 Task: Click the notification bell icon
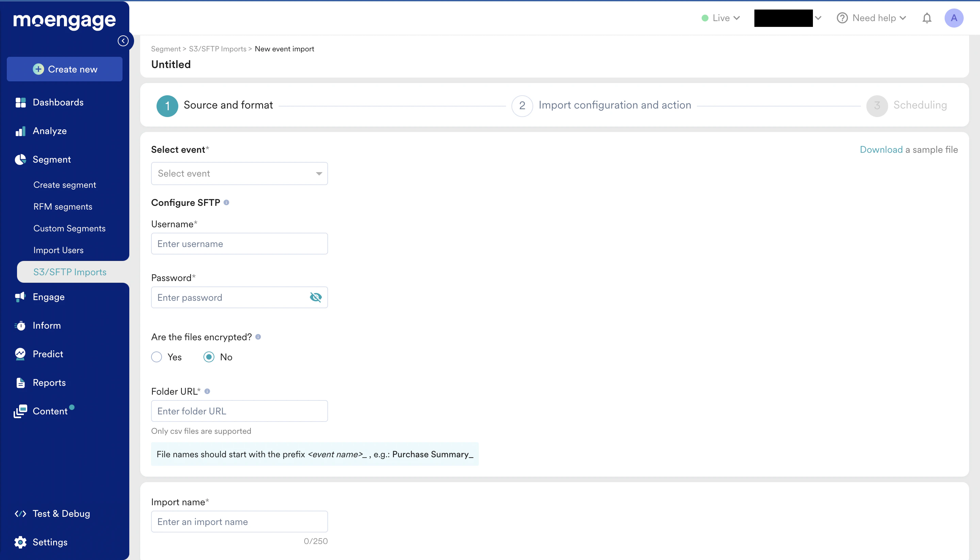(927, 18)
